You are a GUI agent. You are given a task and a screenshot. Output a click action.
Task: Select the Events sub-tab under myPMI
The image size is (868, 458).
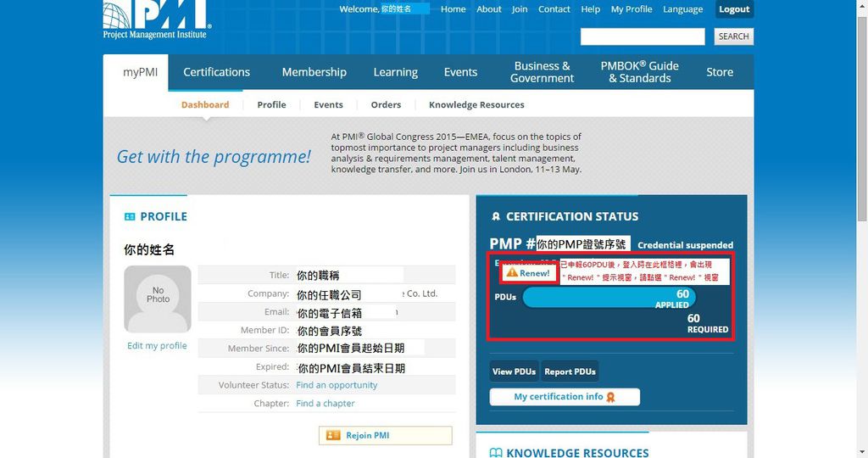[328, 104]
